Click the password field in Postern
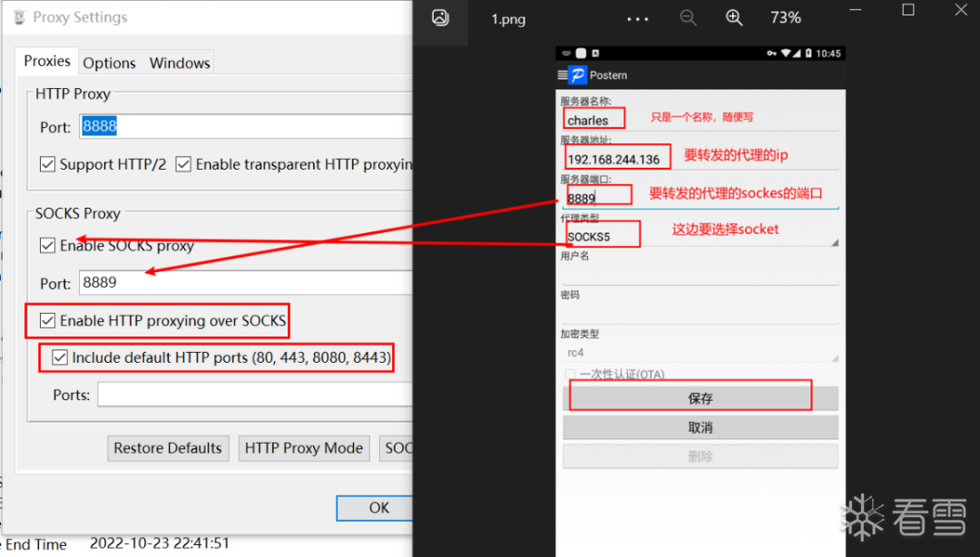 coord(700,313)
